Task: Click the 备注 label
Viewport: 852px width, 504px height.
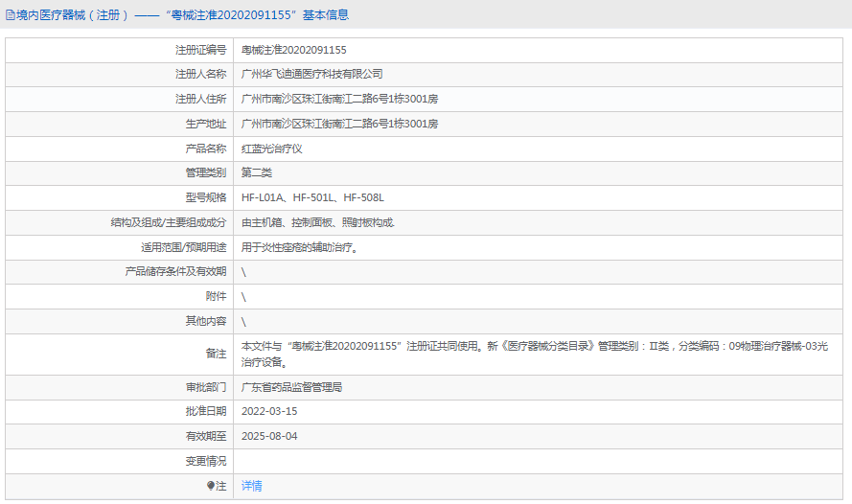Action: point(217,354)
